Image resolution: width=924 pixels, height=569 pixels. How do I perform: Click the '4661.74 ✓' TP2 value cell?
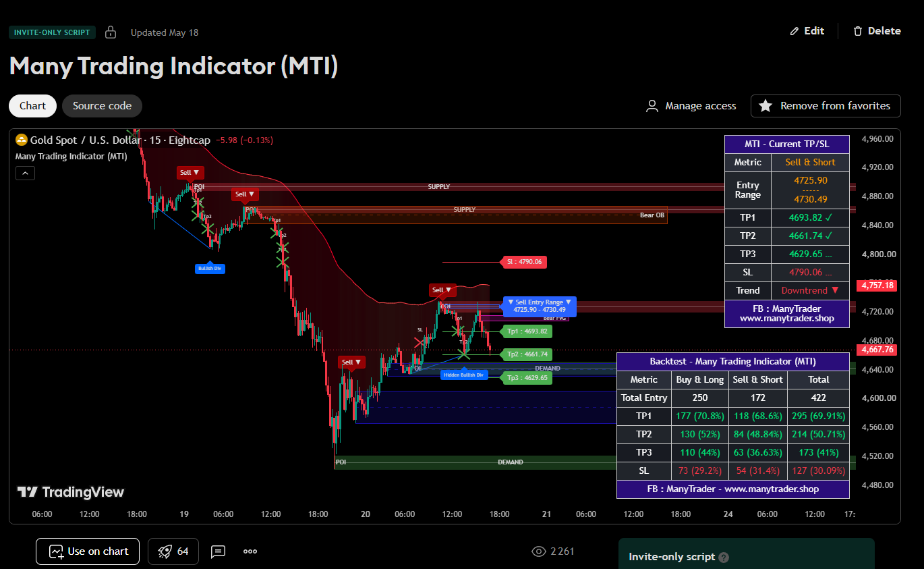pyautogui.click(x=811, y=236)
